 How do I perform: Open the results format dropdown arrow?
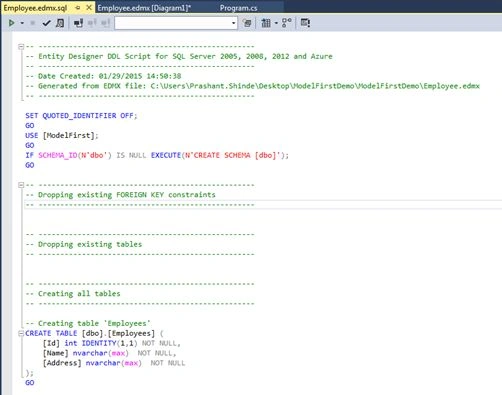[x=276, y=23]
